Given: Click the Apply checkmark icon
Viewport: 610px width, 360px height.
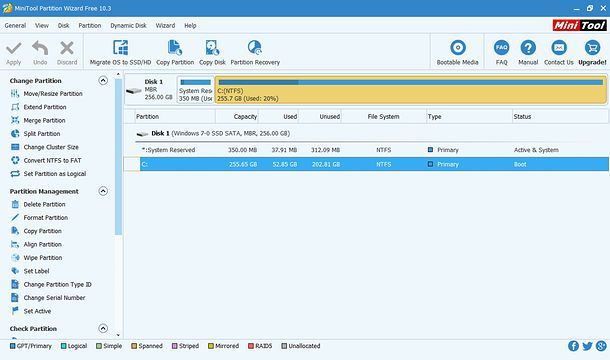Looking at the screenshot, I should (14, 48).
